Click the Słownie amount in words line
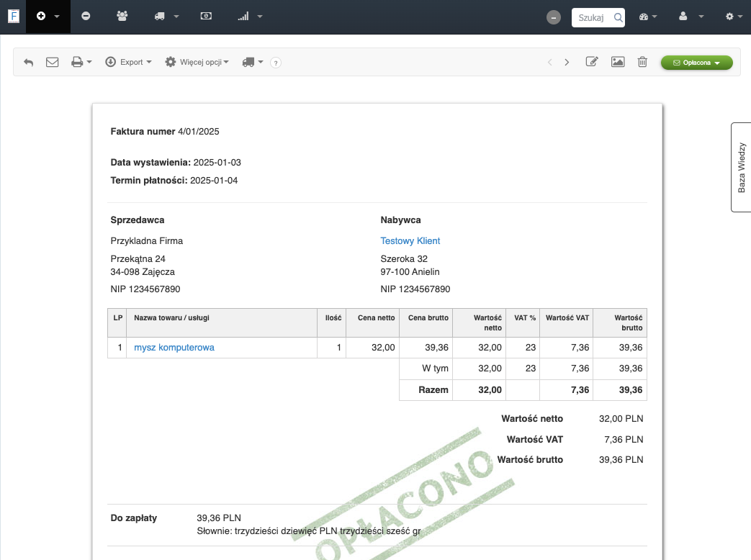This screenshot has height=560, width=751. click(x=309, y=531)
